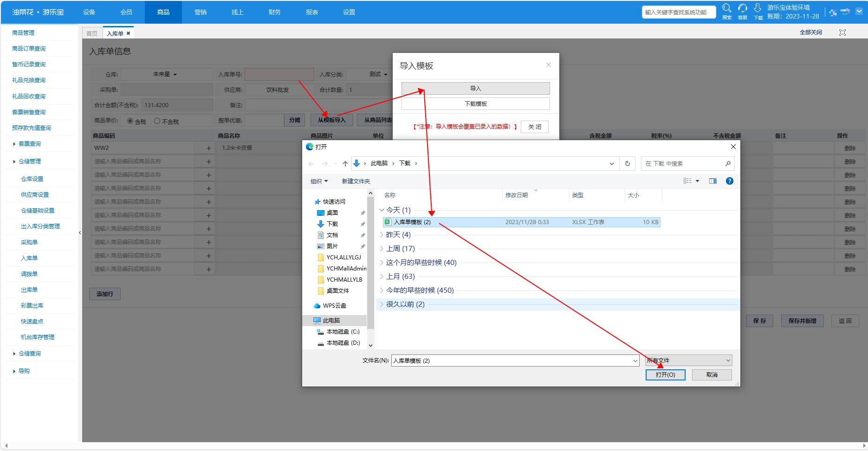
Task: Select the 不含税 radio button
Action: pos(157,121)
